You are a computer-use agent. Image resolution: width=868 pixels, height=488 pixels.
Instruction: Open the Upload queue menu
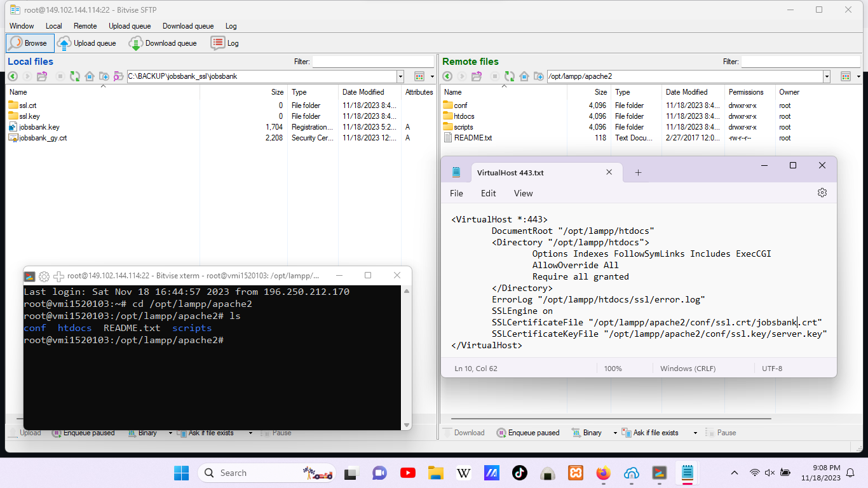[130, 26]
